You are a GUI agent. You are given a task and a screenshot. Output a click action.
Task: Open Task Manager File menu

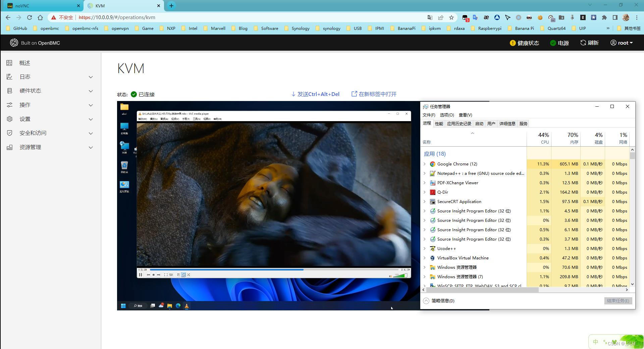coord(429,115)
